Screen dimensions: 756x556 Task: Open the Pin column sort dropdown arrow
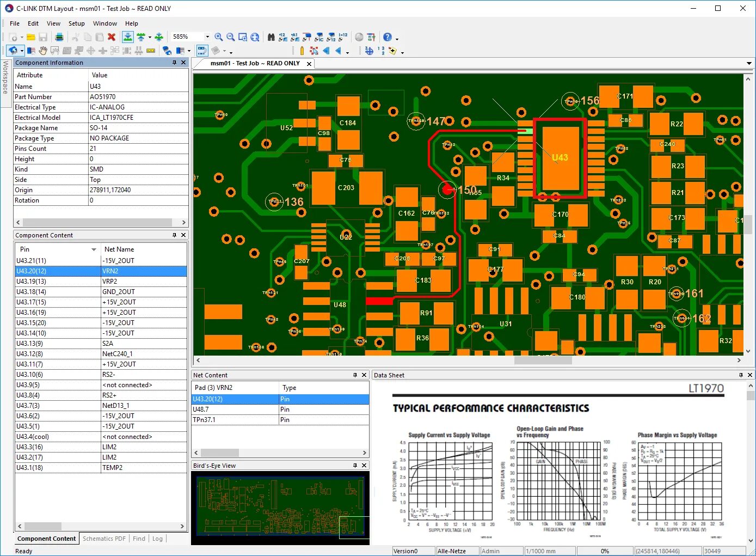(x=94, y=249)
